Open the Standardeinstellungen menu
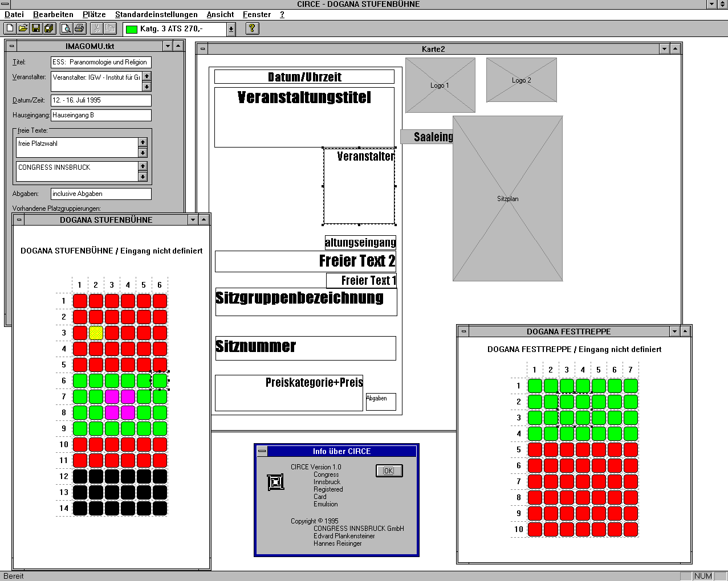Screen dimensions: 728x581 (x=156, y=14)
